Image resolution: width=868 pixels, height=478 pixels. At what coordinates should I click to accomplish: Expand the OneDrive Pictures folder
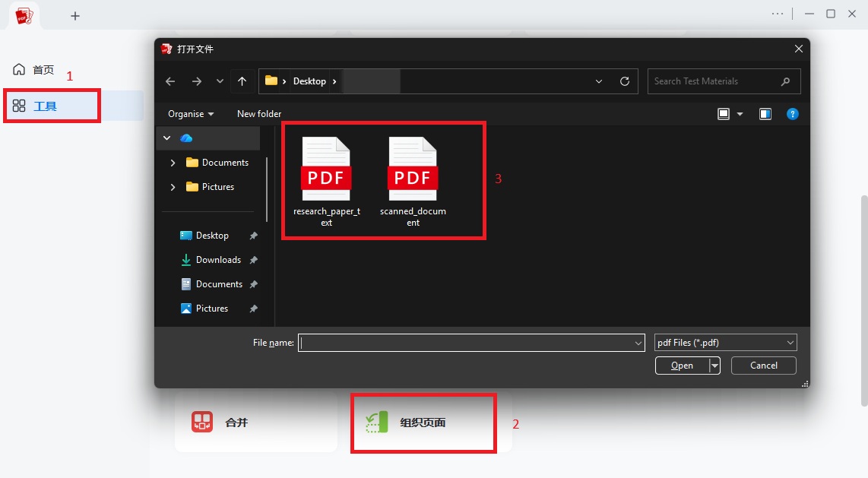click(x=173, y=187)
